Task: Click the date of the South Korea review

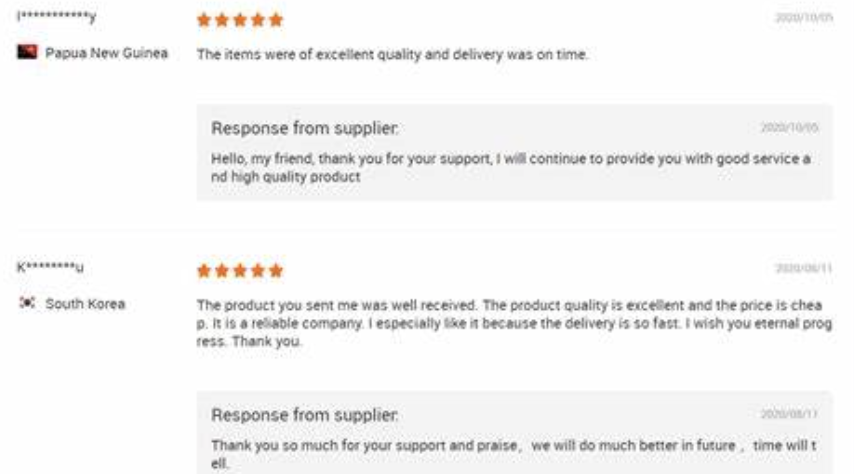Action: [x=804, y=268]
